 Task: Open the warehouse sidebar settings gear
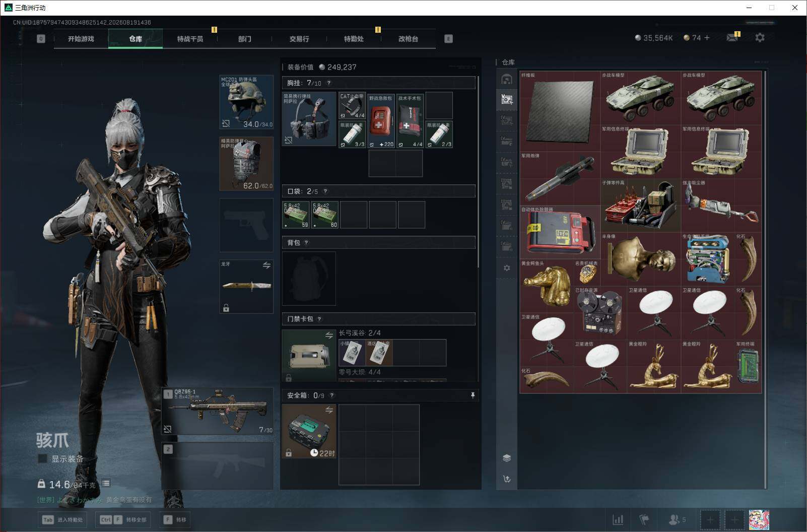tap(507, 268)
